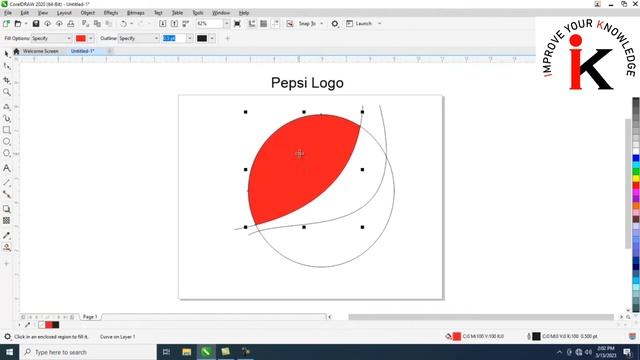Click the property bar plus button
Screen dimensions: 640x360
click(227, 38)
